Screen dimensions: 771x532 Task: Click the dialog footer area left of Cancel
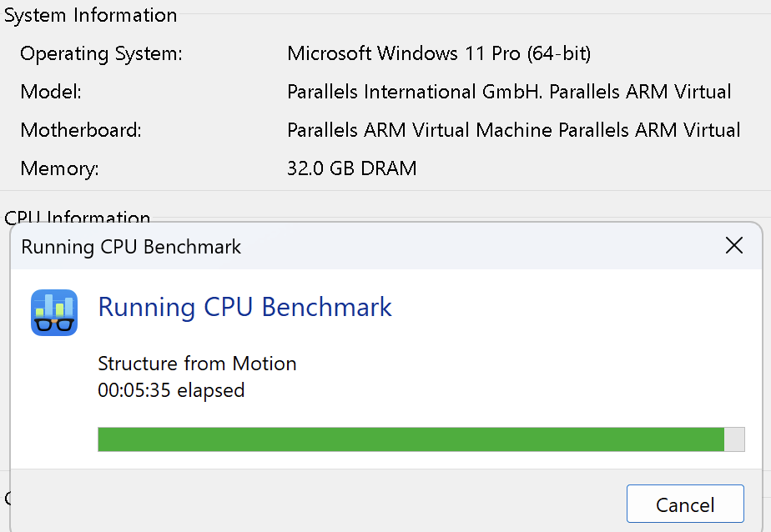tap(317, 504)
